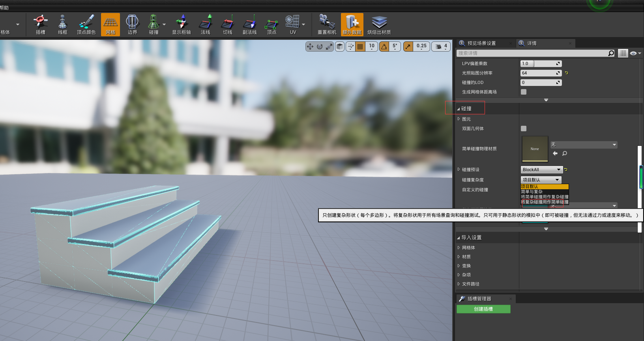644x341 pixels.
Task: Enable 线框 wireframe view
Action: click(63, 24)
